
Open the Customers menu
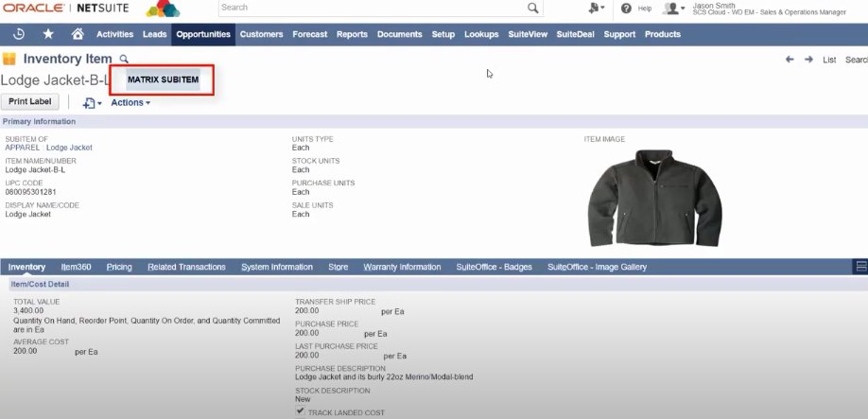[x=261, y=34]
